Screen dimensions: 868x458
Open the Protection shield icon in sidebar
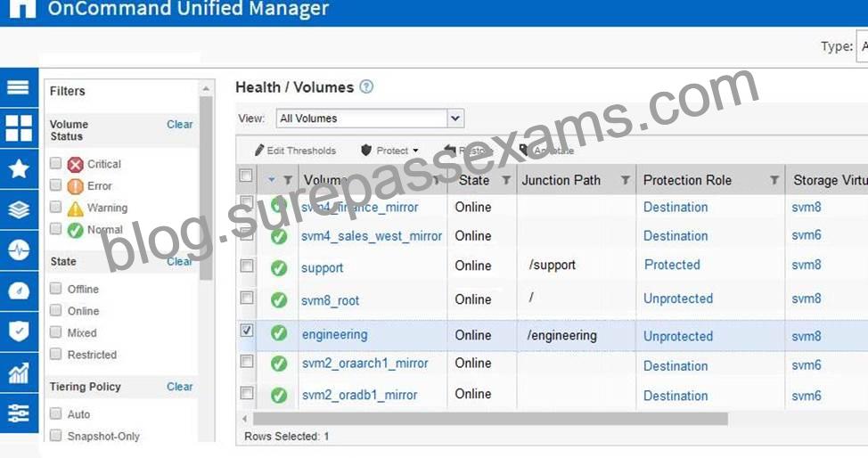pyautogui.click(x=18, y=331)
